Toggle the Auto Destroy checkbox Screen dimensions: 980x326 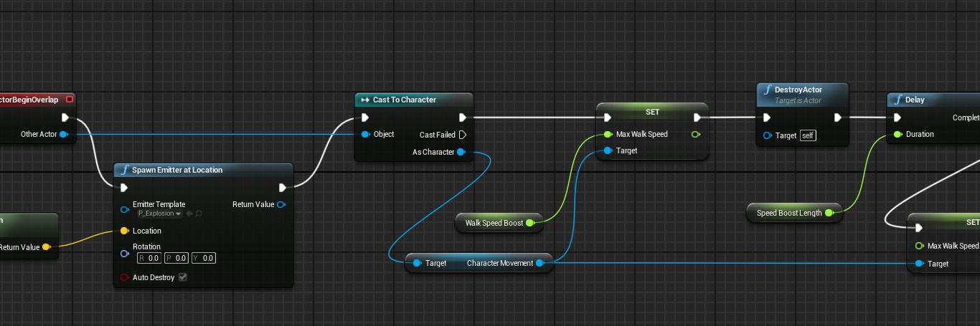[x=183, y=277]
